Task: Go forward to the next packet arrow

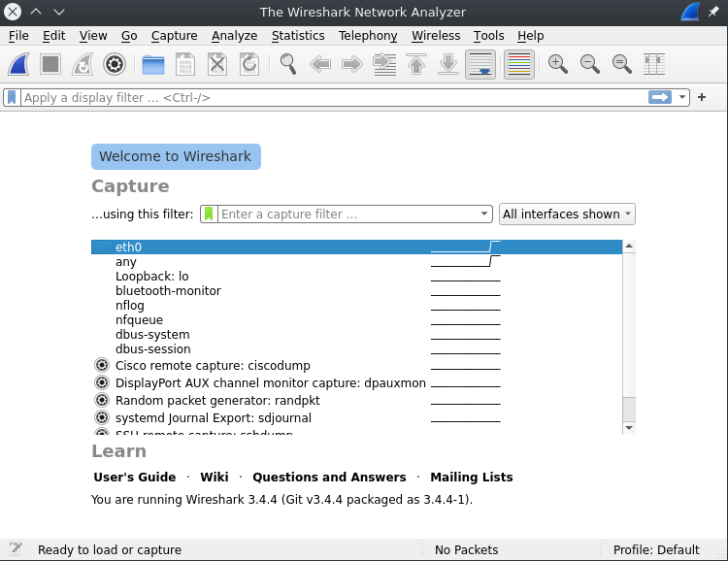Action: tap(352, 64)
